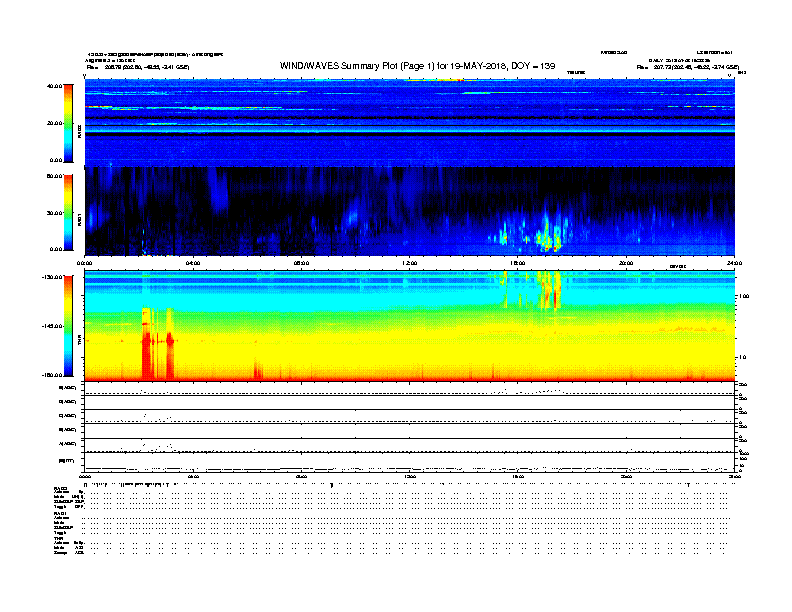Click the -145.00 label on TNR scale
The height and width of the screenshot is (612, 792).
[53, 326]
